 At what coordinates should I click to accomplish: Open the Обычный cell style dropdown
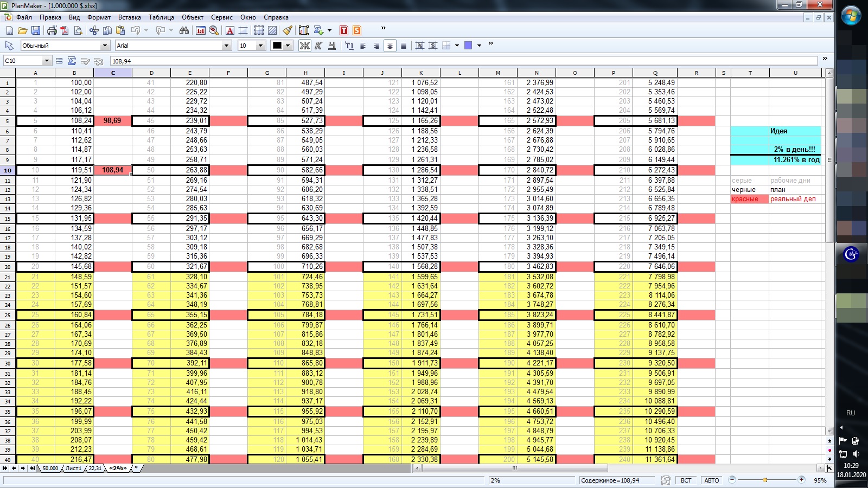tap(105, 46)
